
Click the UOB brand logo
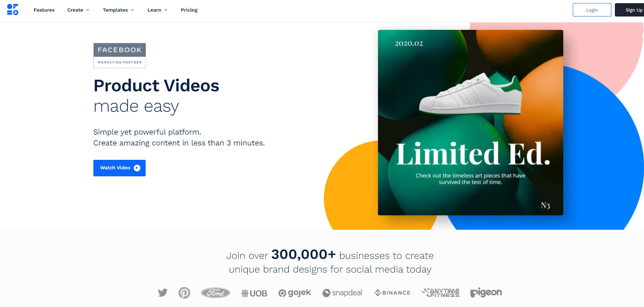[254, 293]
